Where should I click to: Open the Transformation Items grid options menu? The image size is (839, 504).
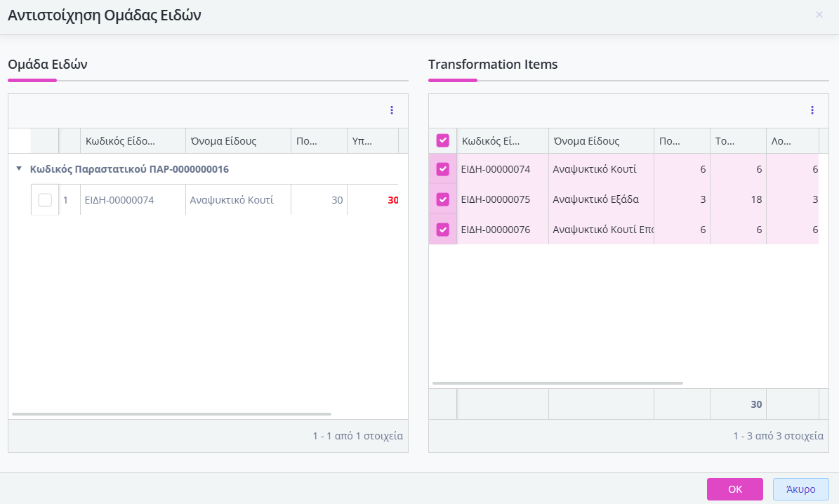[812, 110]
